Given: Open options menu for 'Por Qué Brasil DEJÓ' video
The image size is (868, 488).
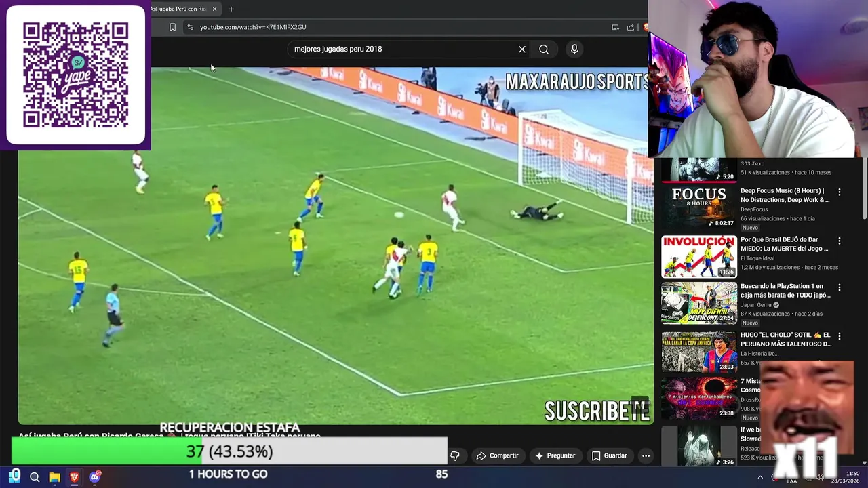Looking at the screenshot, I should point(840,241).
